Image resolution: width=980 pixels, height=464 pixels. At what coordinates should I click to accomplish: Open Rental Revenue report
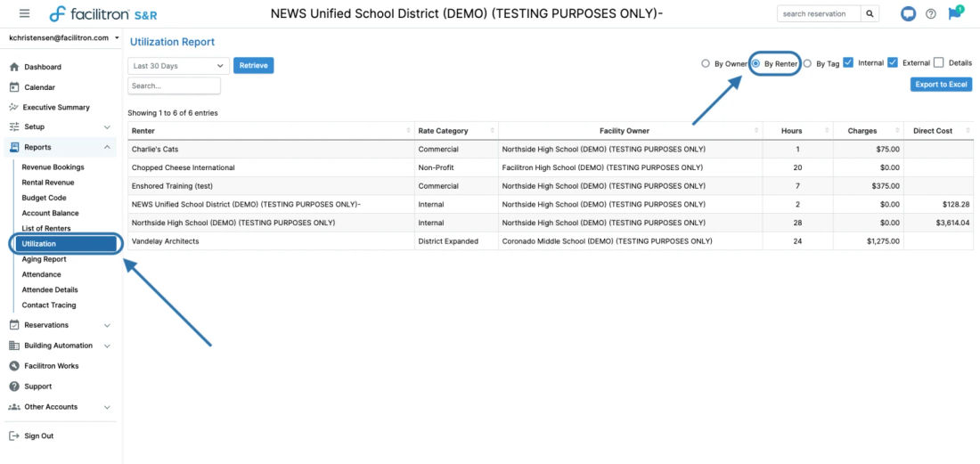48,183
